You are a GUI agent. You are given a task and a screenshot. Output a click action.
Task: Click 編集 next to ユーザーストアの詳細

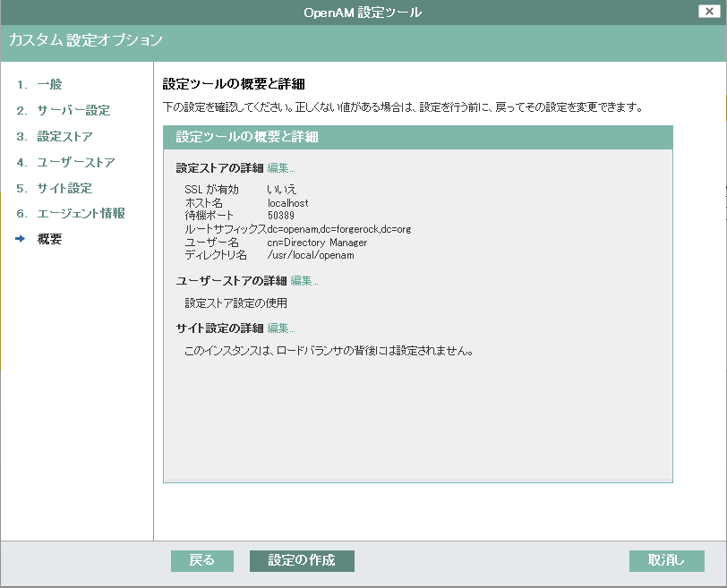click(304, 281)
